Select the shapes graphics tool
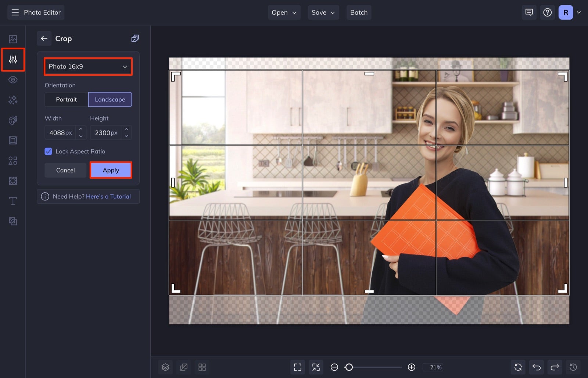This screenshot has width=588, height=378. 13,160
